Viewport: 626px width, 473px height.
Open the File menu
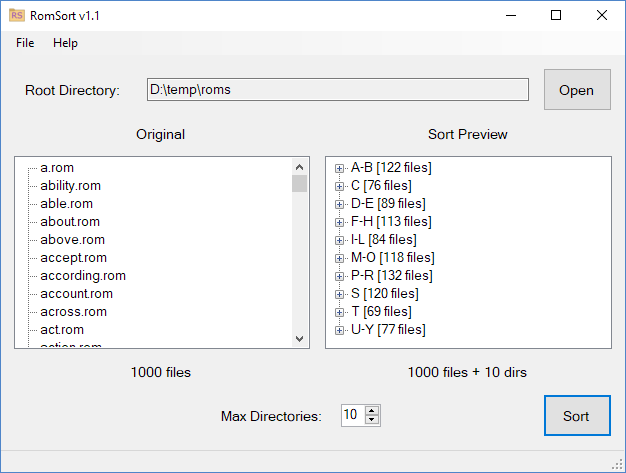[25, 43]
